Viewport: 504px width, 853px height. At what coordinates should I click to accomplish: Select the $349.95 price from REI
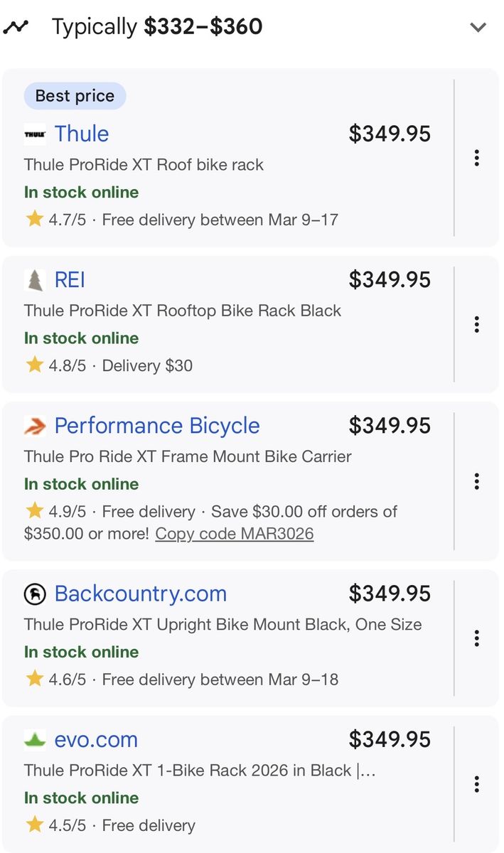click(x=390, y=279)
